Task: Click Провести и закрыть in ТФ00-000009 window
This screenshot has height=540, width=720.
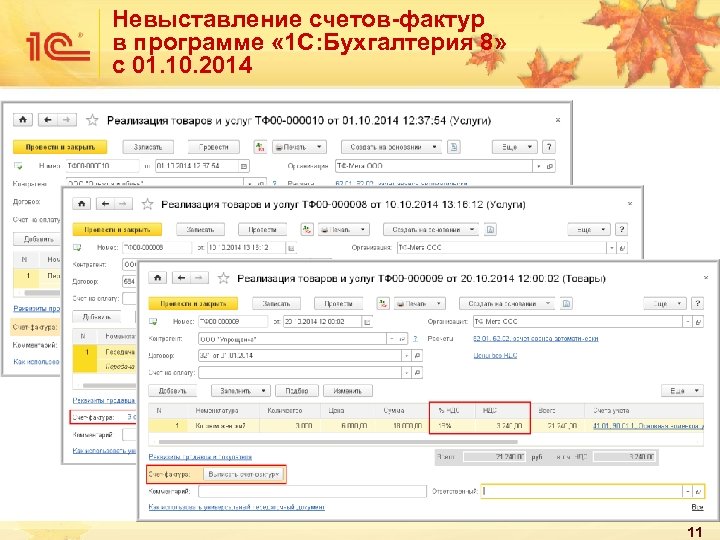Action: point(193,304)
